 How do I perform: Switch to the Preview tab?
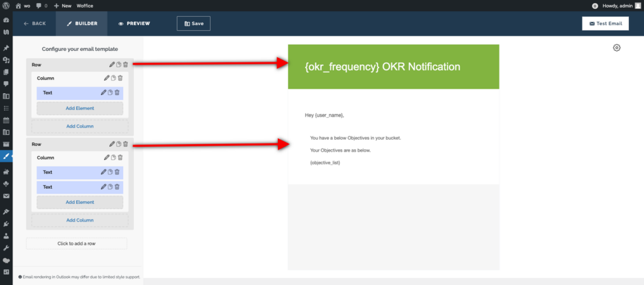(134, 23)
